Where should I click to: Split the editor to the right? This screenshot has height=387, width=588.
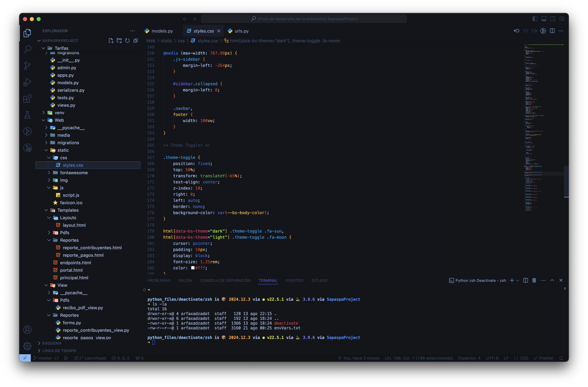click(x=552, y=31)
